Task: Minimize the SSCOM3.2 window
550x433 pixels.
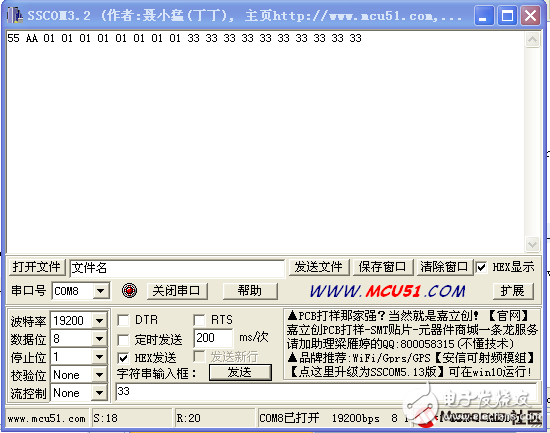Action: [484, 16]
